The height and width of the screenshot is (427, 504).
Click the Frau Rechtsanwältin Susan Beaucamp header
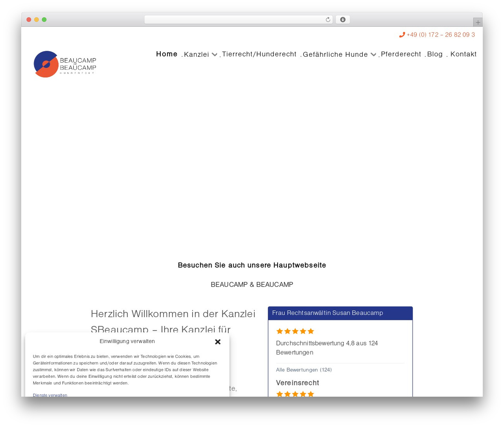[x=340, y=313]
